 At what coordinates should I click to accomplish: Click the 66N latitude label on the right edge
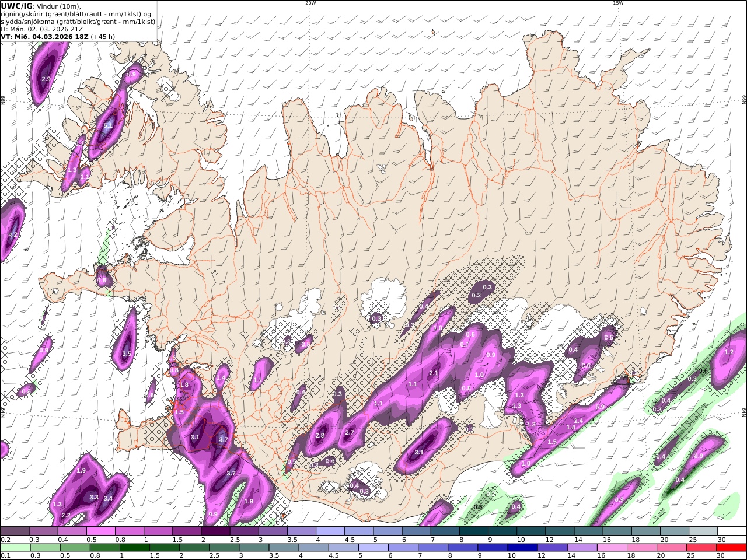pyautogui.click(x=744, y=101)
